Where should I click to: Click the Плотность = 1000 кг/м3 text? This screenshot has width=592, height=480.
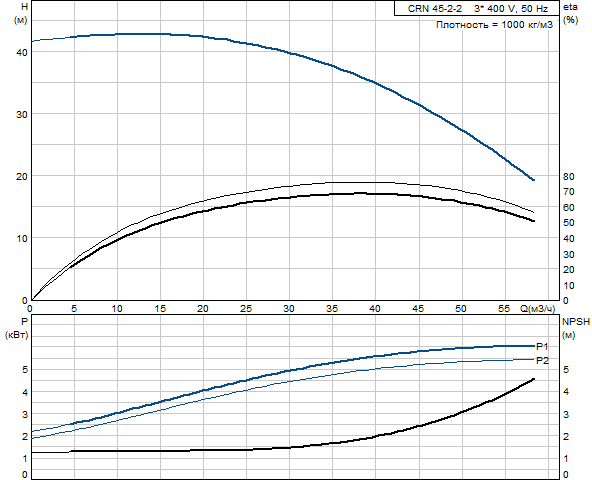pos(495,25)
